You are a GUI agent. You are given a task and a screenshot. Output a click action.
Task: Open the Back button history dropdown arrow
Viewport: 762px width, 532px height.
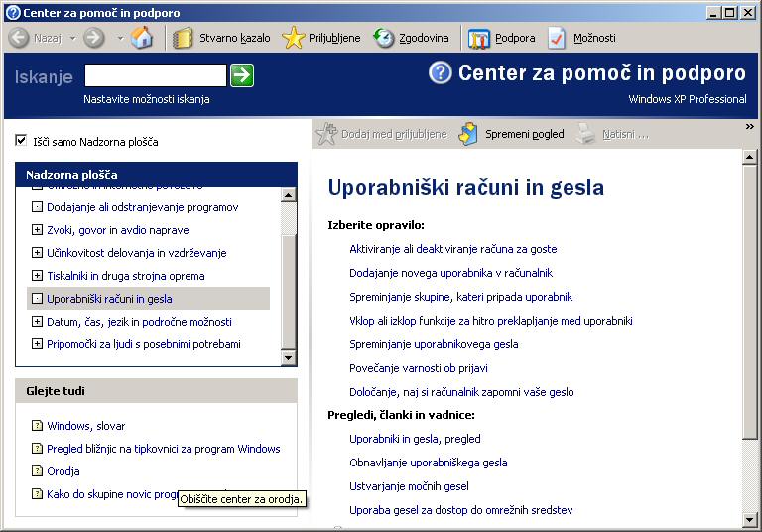click(x=72, y=38)
